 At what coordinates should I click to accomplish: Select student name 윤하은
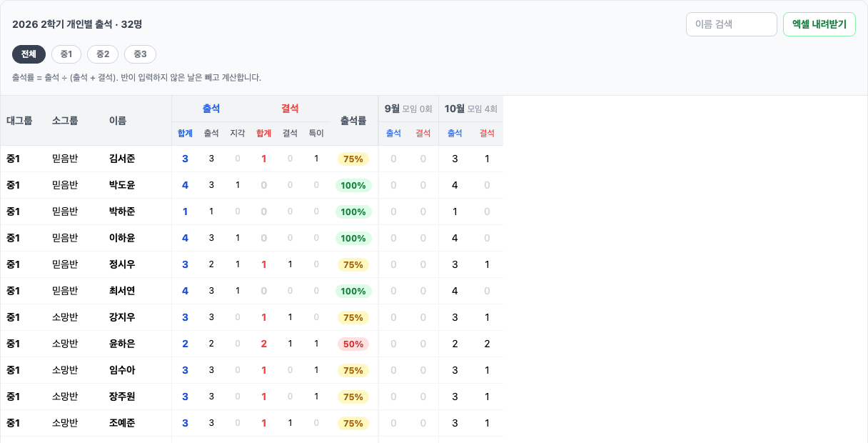(x=122, y=344)
